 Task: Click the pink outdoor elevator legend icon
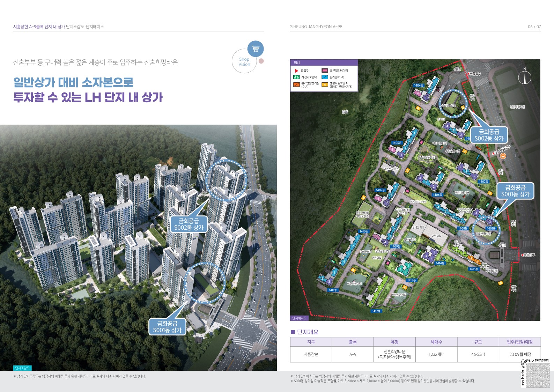325,71
